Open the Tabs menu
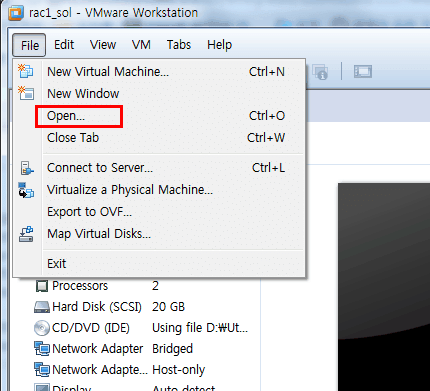The height and width of the screenshot is (391, 430). click(179, 45)
